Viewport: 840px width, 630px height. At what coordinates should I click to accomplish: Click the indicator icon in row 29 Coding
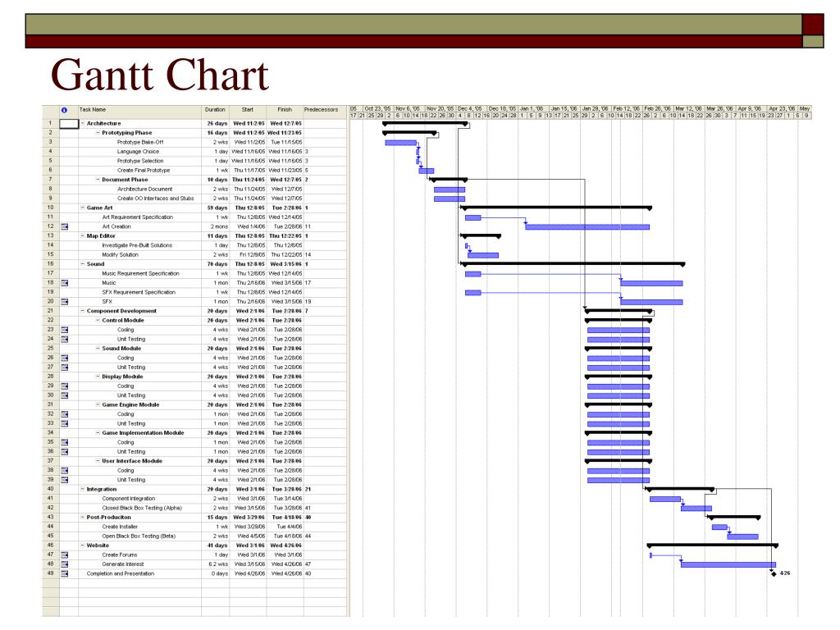(65, 386)
